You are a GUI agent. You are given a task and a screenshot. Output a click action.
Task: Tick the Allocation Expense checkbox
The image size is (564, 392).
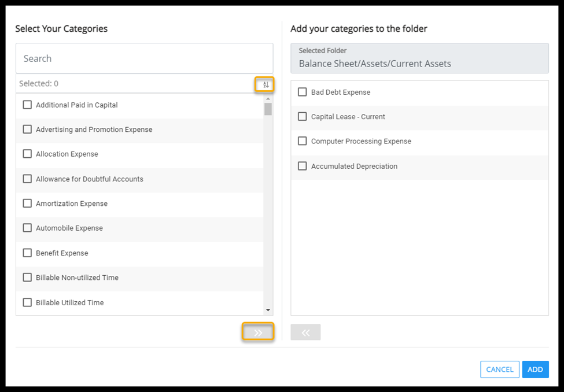pos(27,154)
